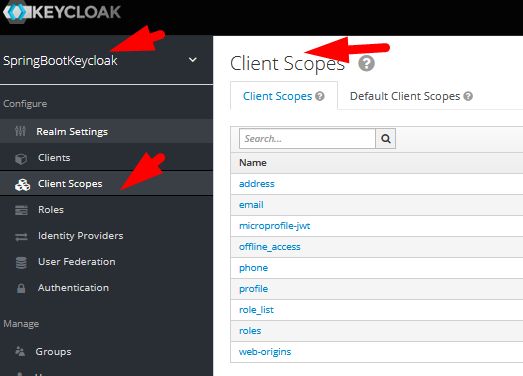Open the role_list client scope
This screenshot has width=523, height=376.
pos(256,310)
